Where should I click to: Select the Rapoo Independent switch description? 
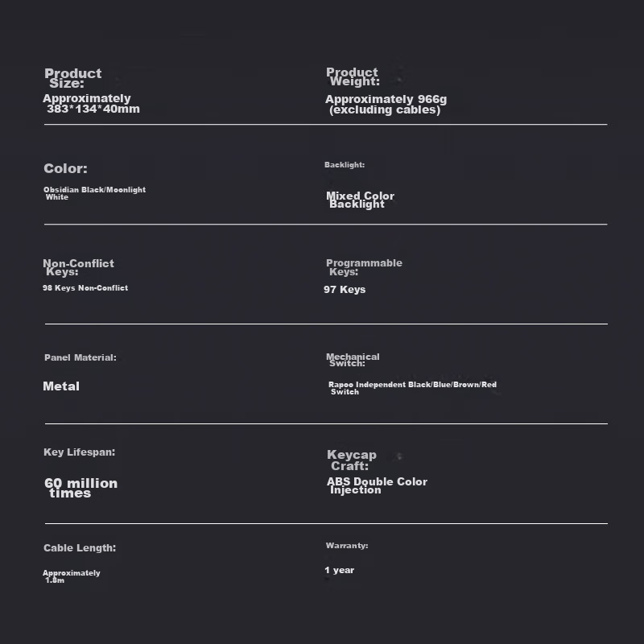[x=411, y=388]
